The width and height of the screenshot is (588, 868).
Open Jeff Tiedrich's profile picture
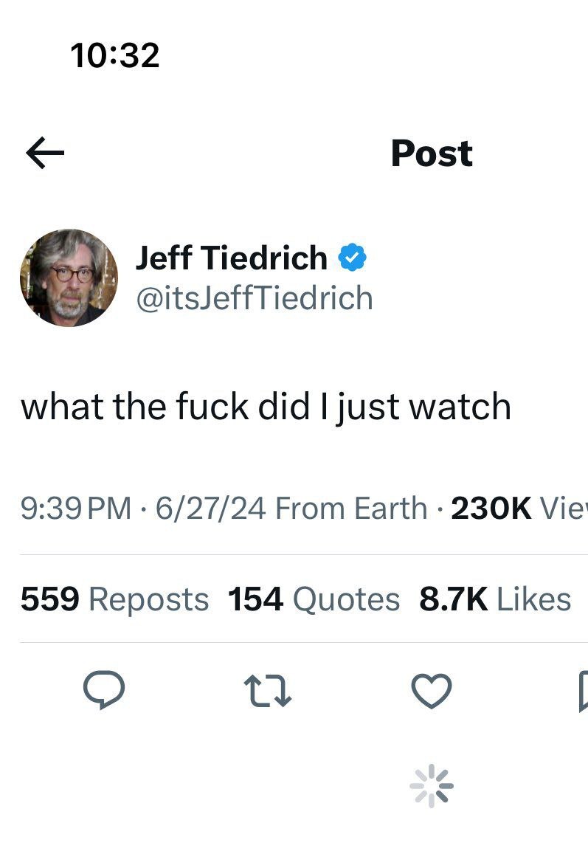[x=69, y=278]
